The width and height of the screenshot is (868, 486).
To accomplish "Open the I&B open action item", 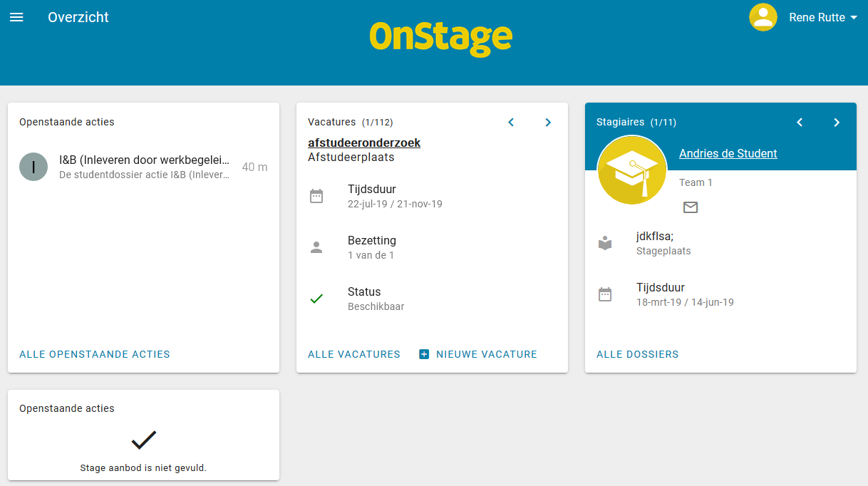I will coord(143,167).
